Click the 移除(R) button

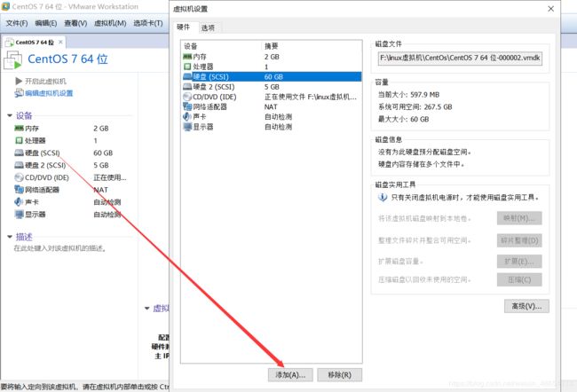click(340, 375)
